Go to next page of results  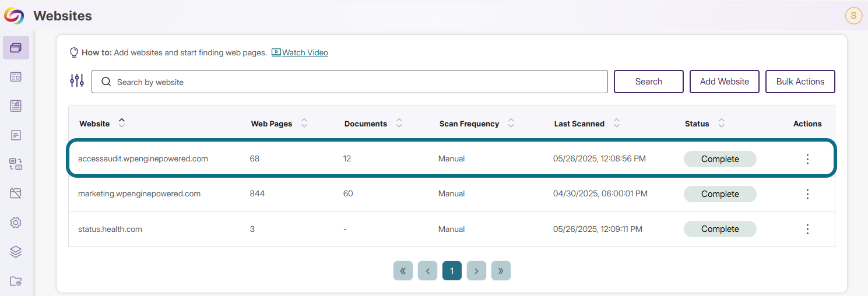click(x=476, y=271)
